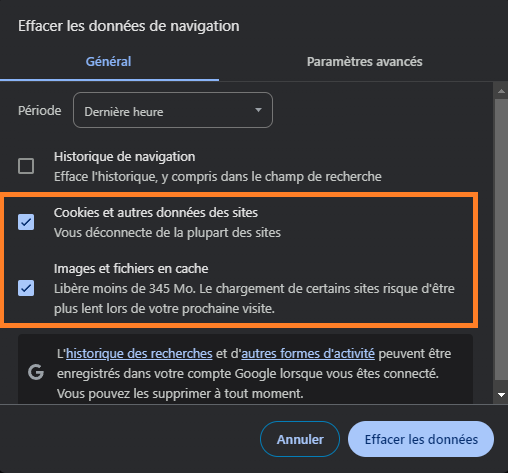Switch to the Général tab

pyautogui.click(x=109, y=62)
